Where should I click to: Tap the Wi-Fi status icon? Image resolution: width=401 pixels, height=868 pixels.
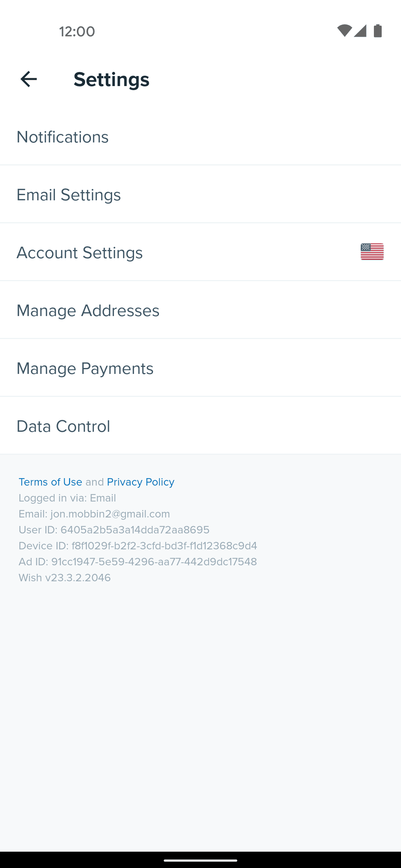point(345,31)
